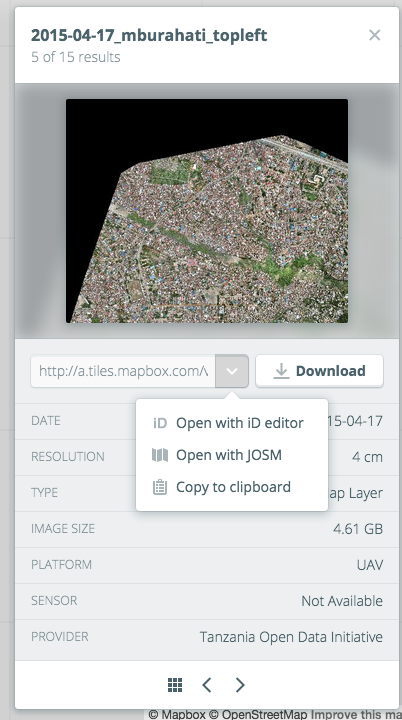Download the imagery file

tap(319, 371)
